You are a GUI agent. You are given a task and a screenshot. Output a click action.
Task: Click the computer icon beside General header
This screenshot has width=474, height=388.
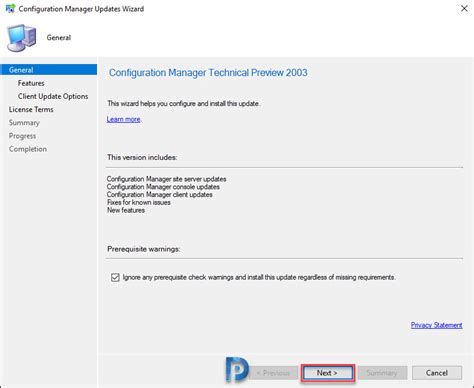pyautogui.click(x=22, y=38)
